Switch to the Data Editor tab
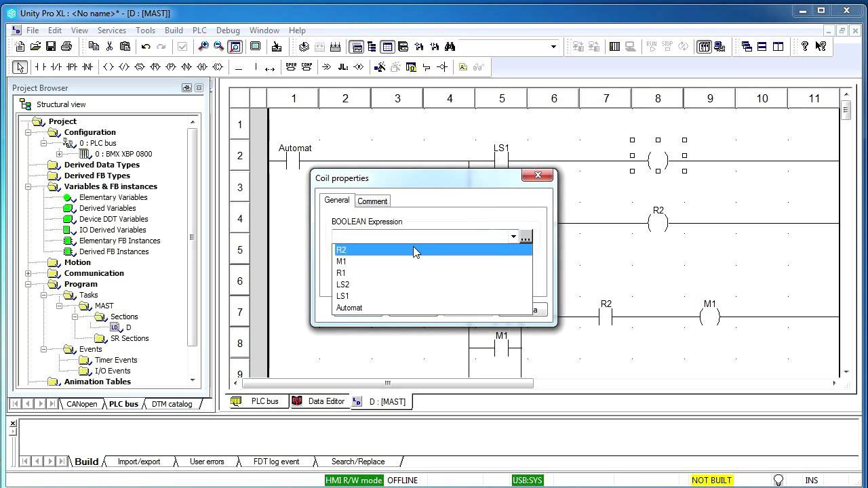868x488 pixels. (319, 401)
